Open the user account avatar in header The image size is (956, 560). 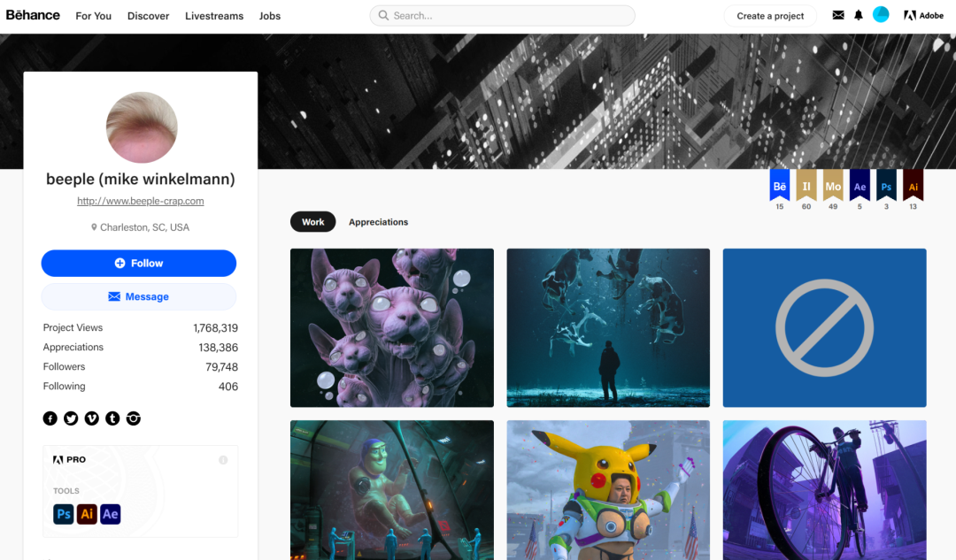pos(881,15)
